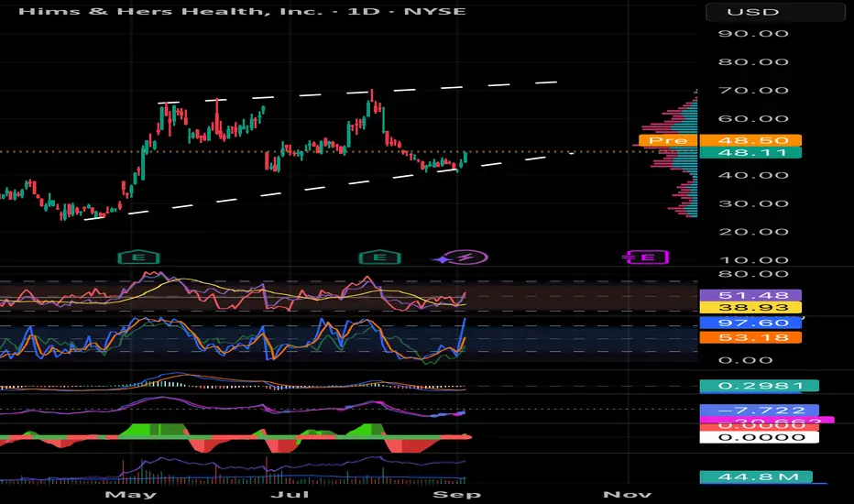Click the May earnings 'E' marker

coord(139,257)
